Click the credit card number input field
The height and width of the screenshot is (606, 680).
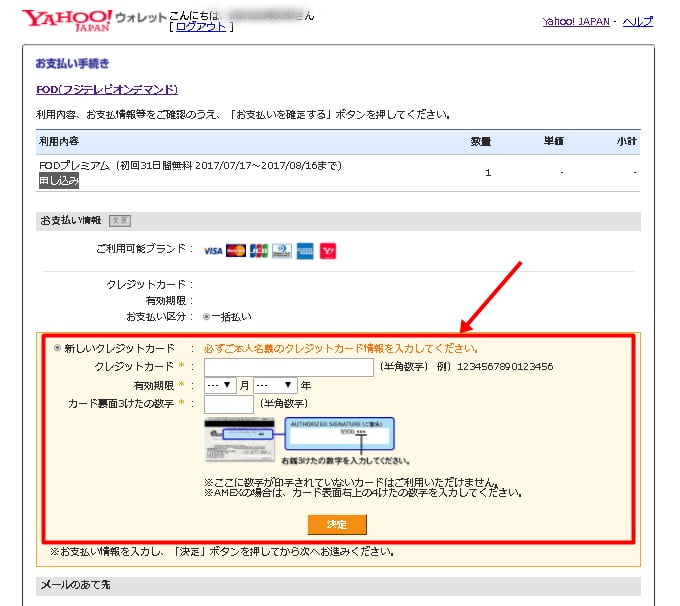tap(289, 367)
